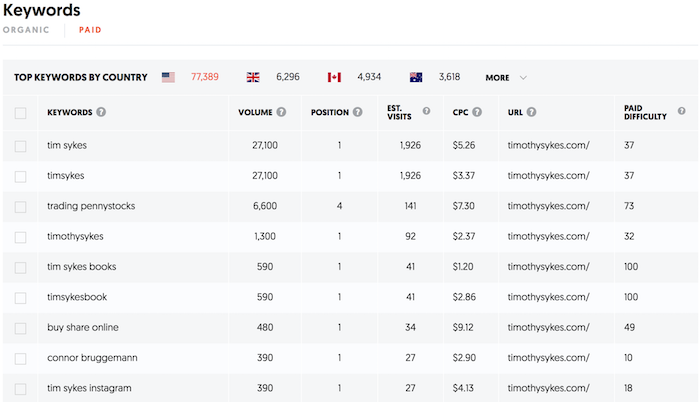700x402 pixels.
Task: Open the URL in 'buy share online' row
Action: pyautogui.click(x=548, y=327)
